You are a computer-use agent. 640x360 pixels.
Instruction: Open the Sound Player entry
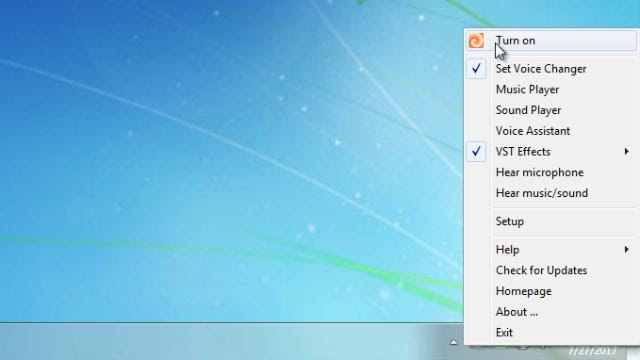point(528,110)
